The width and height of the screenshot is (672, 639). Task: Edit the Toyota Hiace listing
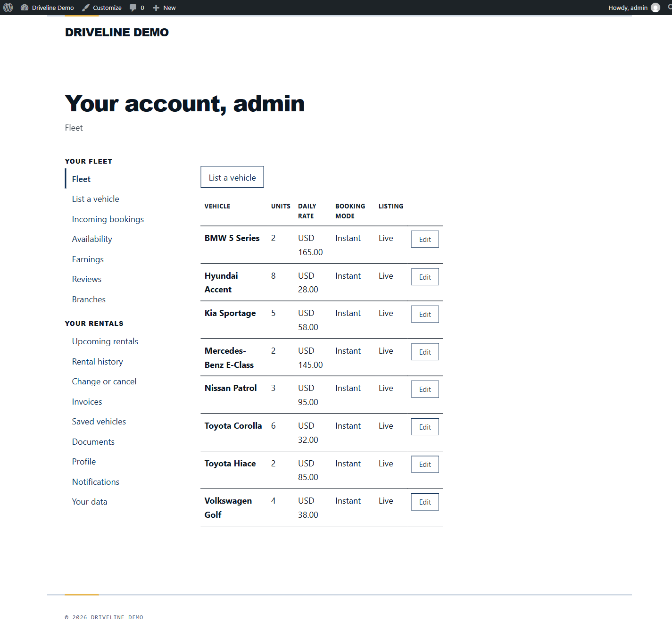(425, 464)
